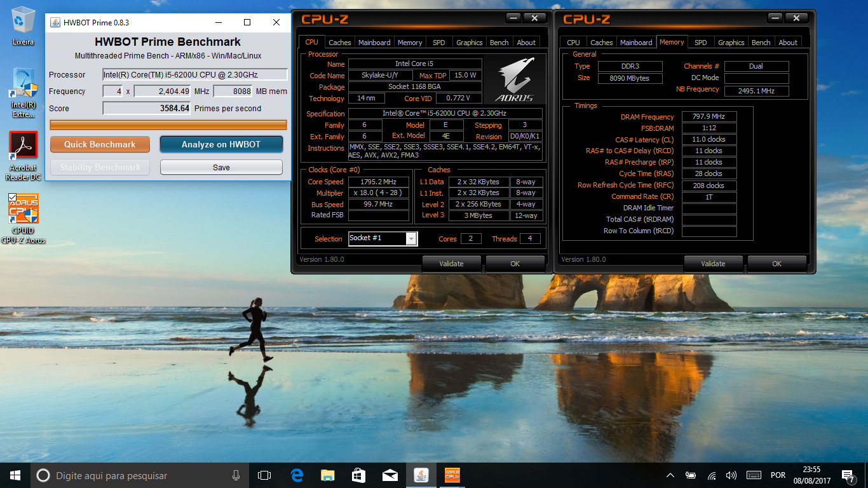Click the microphone icon in search box

(x=236, y=475)
